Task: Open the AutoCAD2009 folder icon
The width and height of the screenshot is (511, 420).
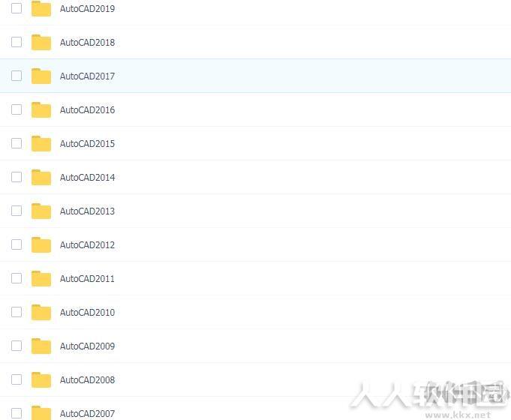Action: pyautogui.click(x=41, y=346)
